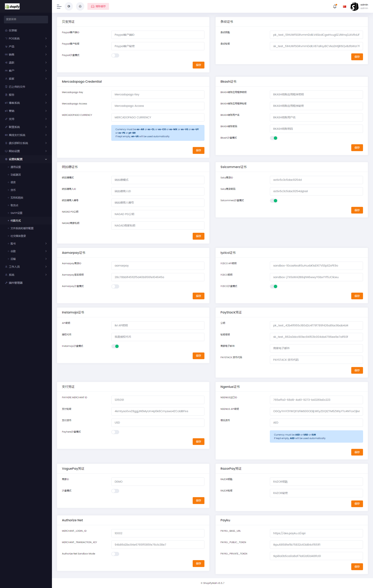This screenshot has height=588, width=373.
Task: Click the 搜索菜单 search box
Action: [x=26, y=20]
